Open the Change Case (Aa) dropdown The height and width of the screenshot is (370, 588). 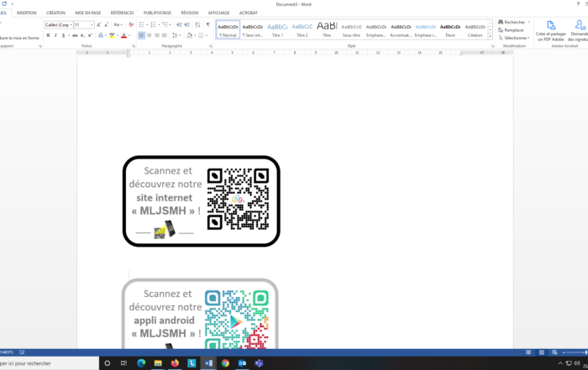pyautogui.click(x=118, y=24)
